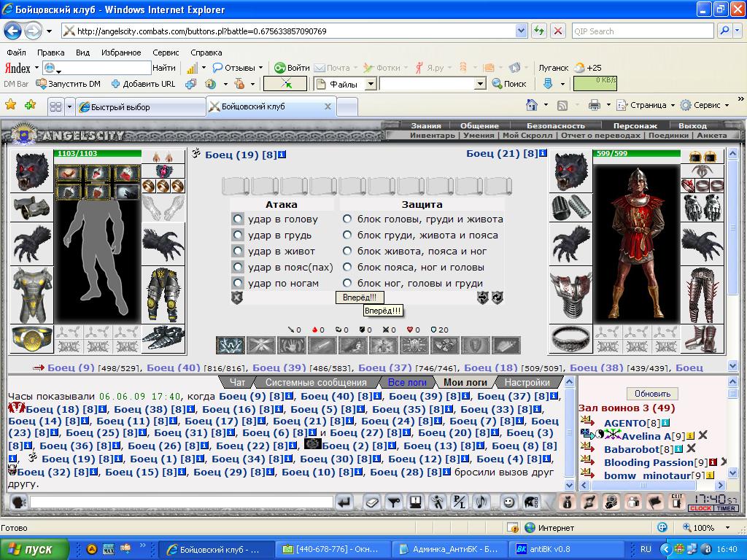
Task: Click the X icon beside Babarobot
Action: coord(692,448)
